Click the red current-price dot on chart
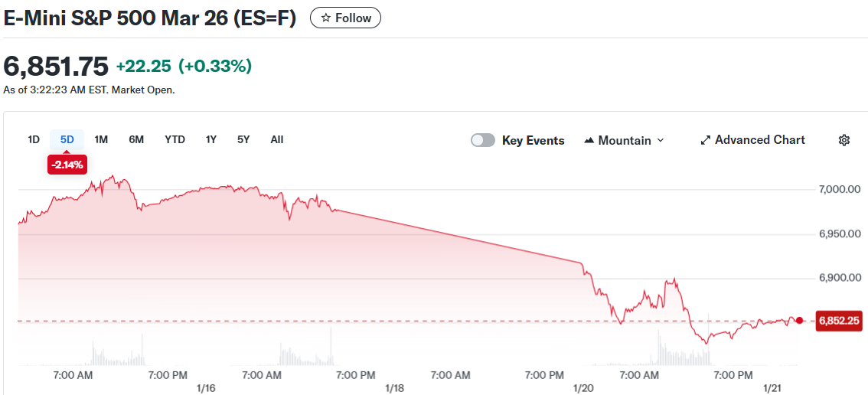Viewport: 868px width, 395px height. click(799, 320)
